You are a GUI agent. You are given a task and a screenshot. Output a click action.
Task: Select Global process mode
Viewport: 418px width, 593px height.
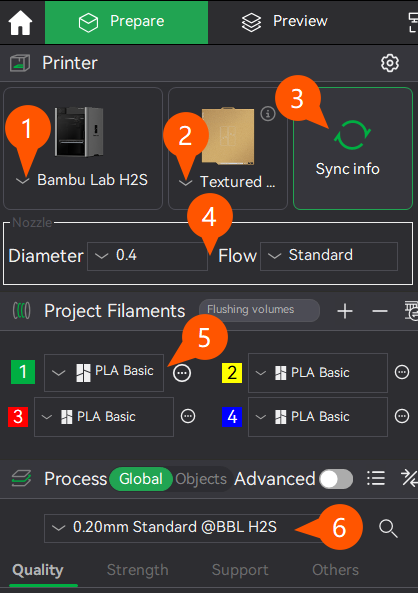[x=141, y=479]
